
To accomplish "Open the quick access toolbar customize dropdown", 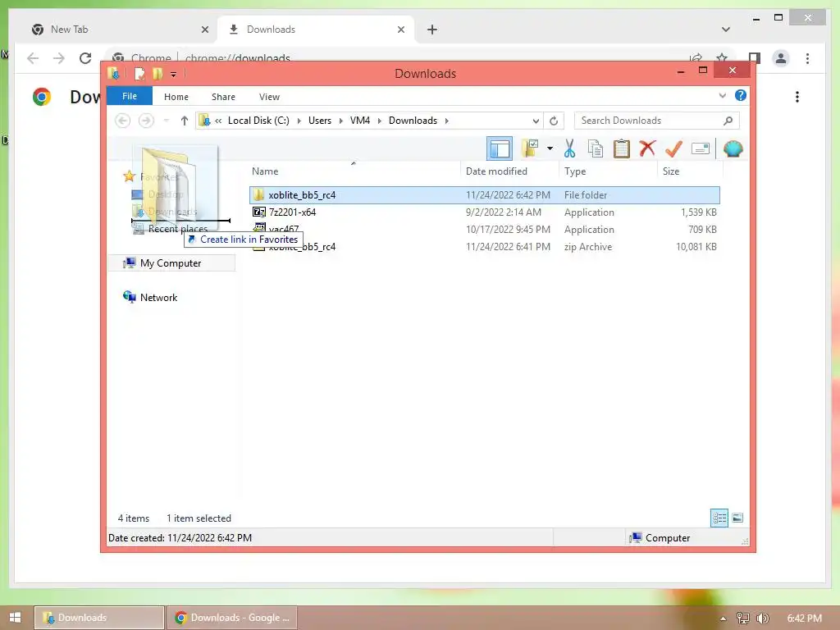I will click(174, 75).
